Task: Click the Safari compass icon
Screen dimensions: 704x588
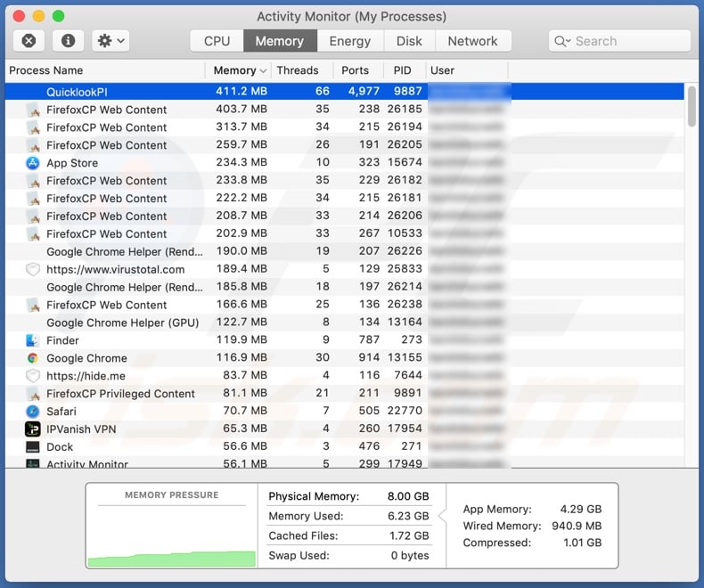Action: pyautogui.click(x=33, y=411)
